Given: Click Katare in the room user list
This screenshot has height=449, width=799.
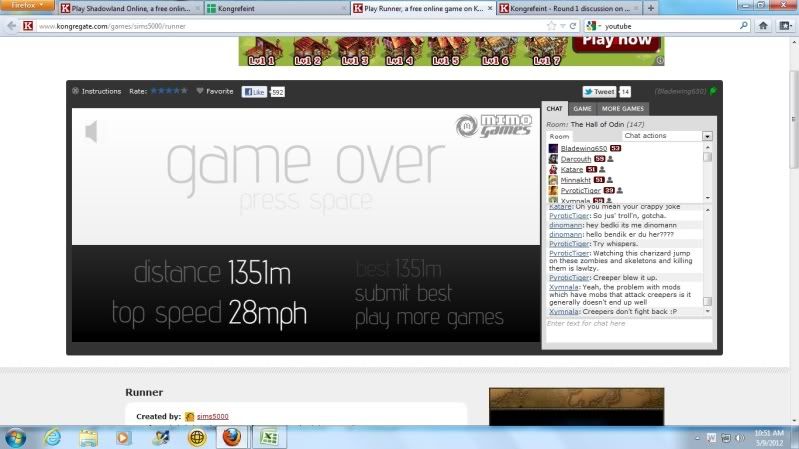Looking at the screenshot, I should pos(572,170).
